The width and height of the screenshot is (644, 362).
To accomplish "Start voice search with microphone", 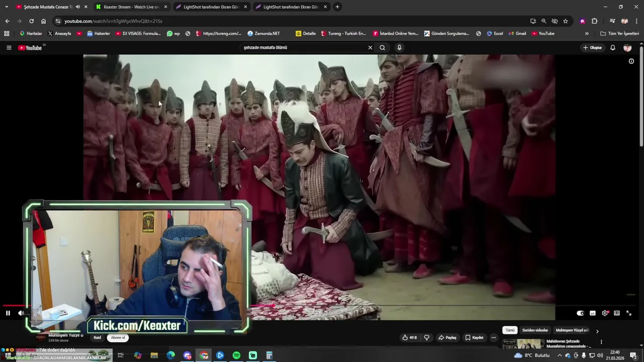I will point(399,47).
